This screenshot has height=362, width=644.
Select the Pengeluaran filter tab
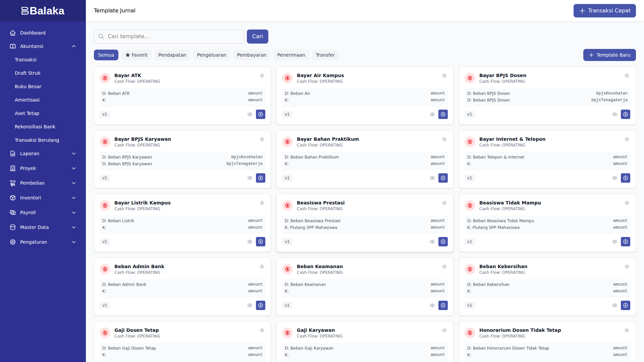click(211, 55)
